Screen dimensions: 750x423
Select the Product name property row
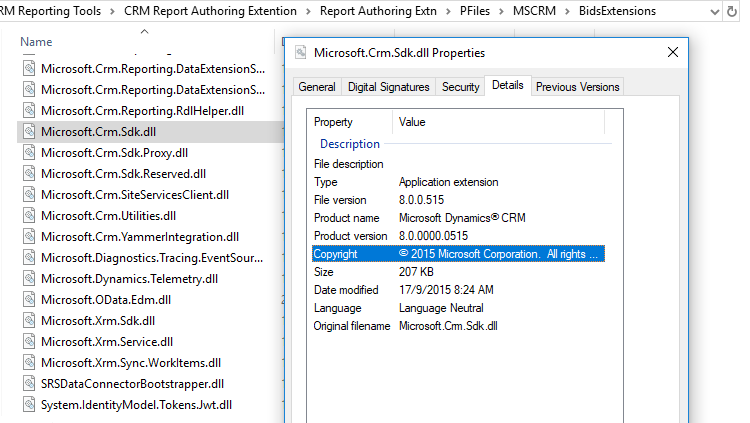pyautogui.click(x=458, y=218)
